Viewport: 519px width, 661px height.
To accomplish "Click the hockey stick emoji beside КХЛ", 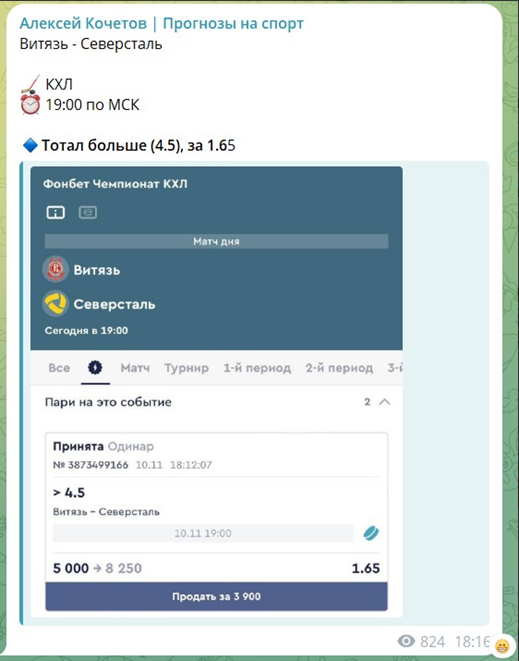I will point(30,84).
